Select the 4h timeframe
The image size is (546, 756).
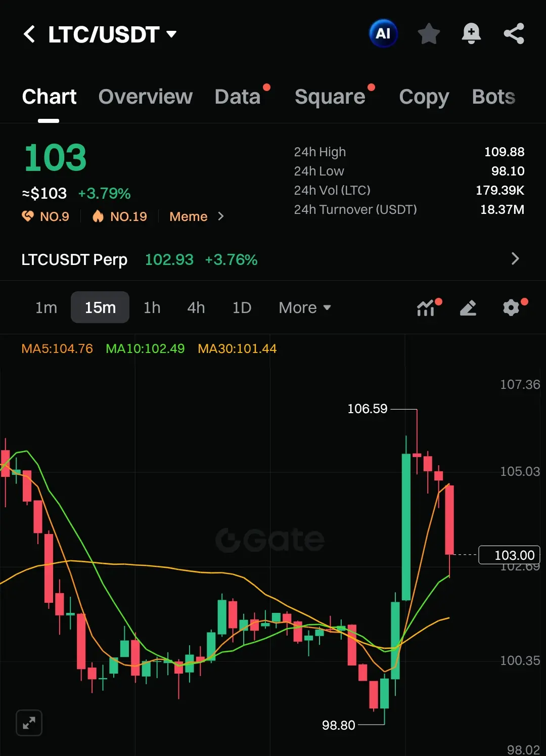196,307
